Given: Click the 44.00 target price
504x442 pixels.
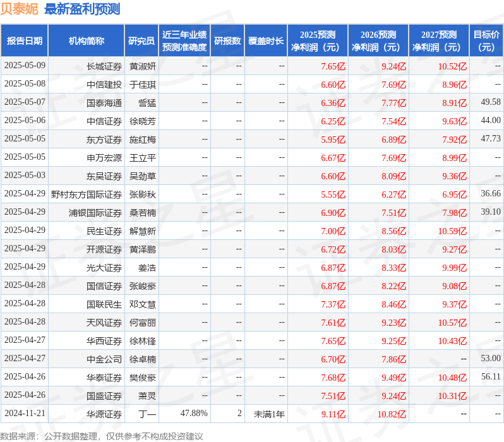Looking at the screenshot, I should point(491,120).
